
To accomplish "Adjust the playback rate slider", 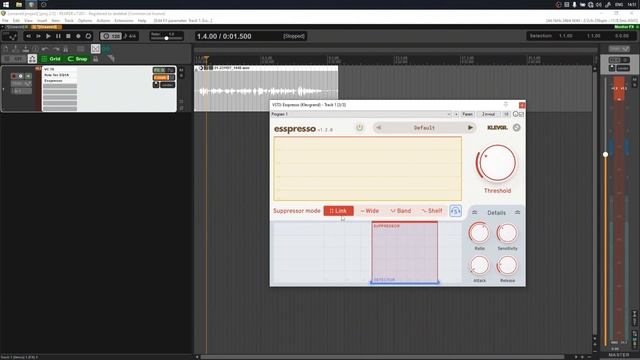I will tap(166, 38).
